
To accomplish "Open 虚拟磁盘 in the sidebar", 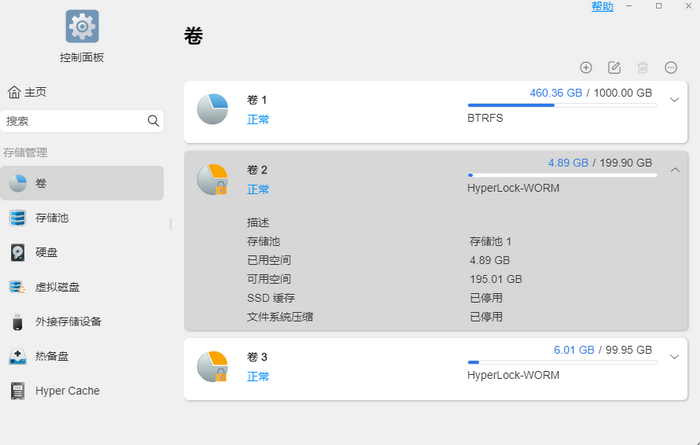I will [82, 287].
